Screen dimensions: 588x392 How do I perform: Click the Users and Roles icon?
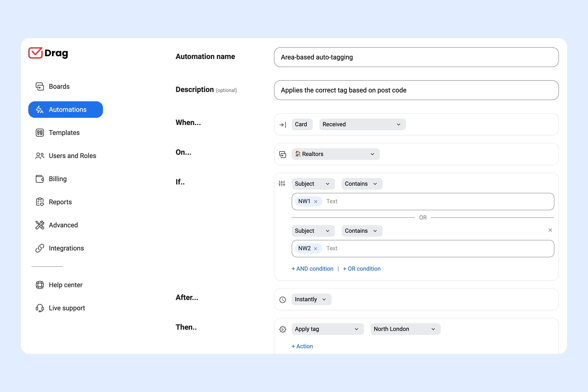pyautogui.click(x=40, y=156)
